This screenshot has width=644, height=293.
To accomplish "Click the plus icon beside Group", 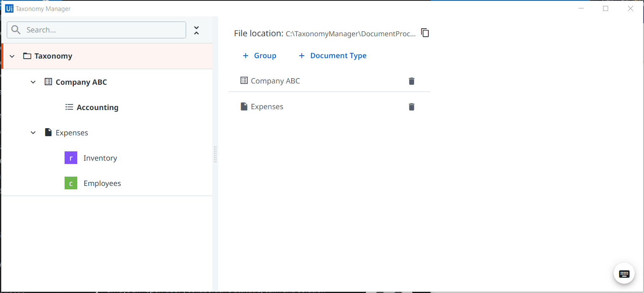I will coord(246,56).
